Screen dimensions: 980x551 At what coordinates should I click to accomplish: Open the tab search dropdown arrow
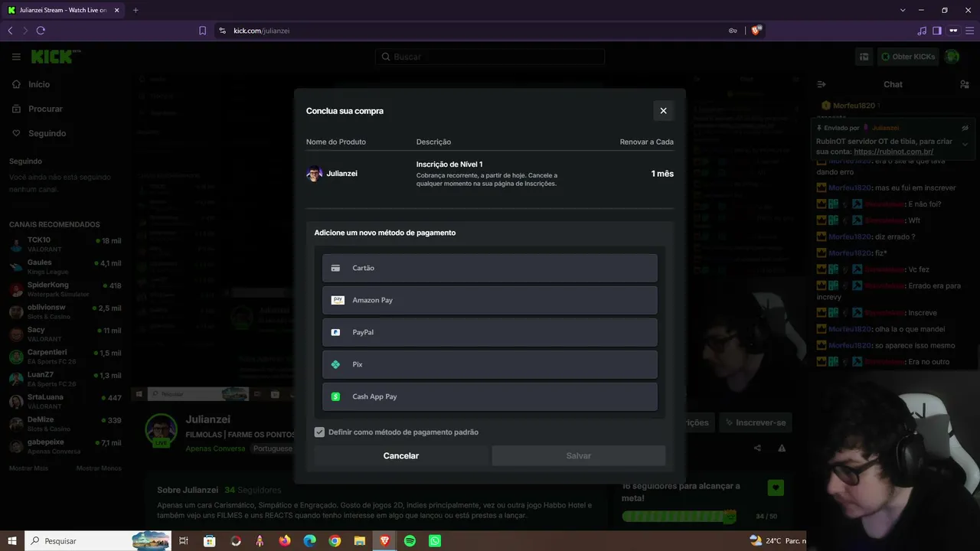(903, 10)
